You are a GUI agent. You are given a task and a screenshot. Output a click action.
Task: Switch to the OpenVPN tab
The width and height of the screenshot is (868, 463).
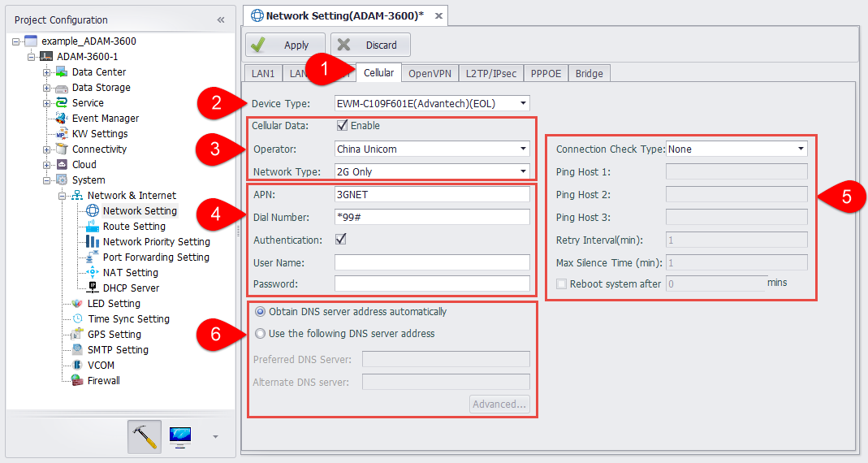coord(430,73)
